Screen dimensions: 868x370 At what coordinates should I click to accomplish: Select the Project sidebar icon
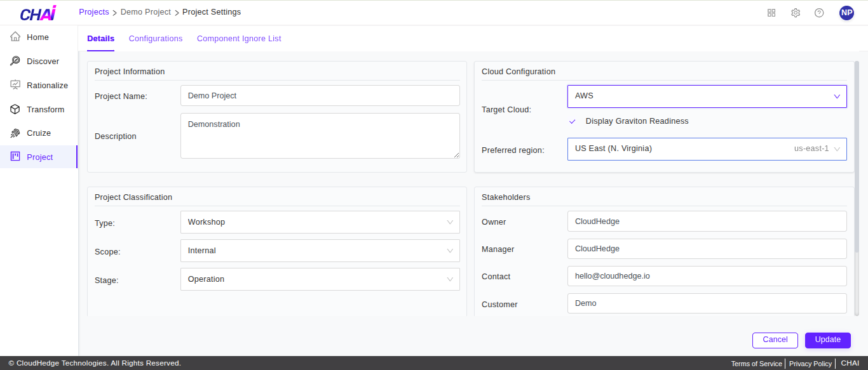coord(15,157)
